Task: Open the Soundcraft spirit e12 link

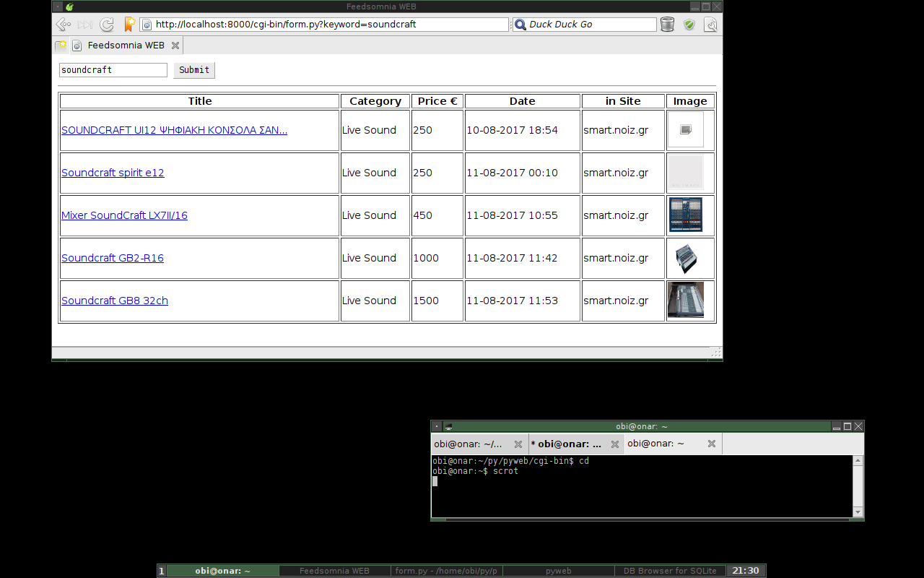Action: tap(113, 173)
